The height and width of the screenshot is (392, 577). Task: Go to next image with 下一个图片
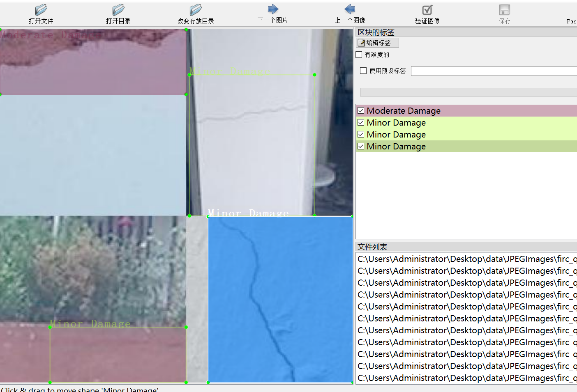coord(272,14)
